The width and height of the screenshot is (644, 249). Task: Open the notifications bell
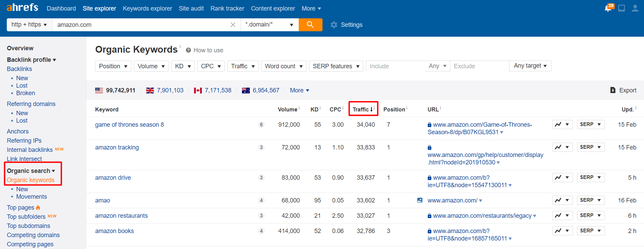[x=608, y=8]
